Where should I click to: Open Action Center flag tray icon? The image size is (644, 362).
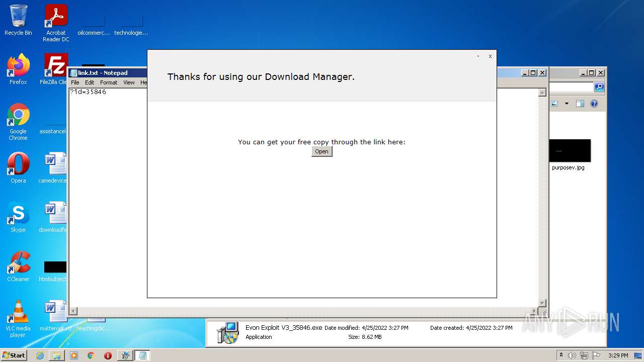[x=596, y=355]
